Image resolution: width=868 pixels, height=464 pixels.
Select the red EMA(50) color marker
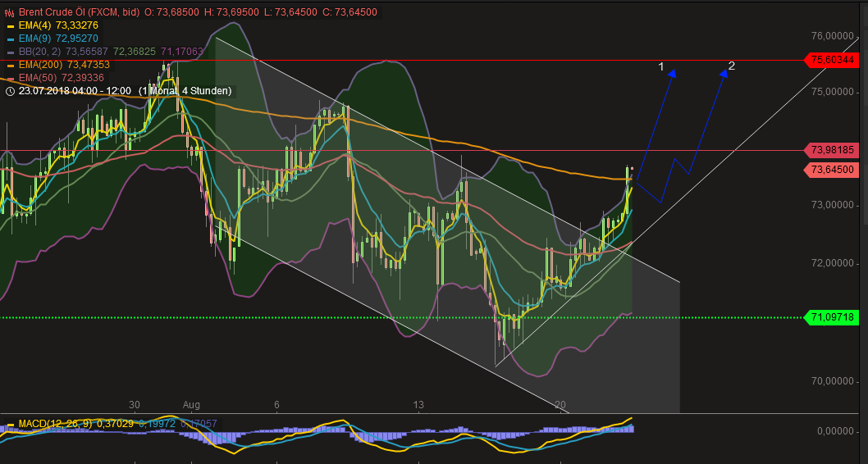pyautogui.click(x=10, y=78)
